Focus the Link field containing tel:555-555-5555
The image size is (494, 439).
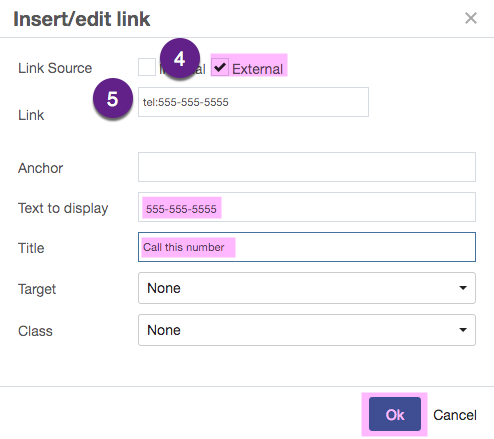pyautogui.click(x=253, y=102)
